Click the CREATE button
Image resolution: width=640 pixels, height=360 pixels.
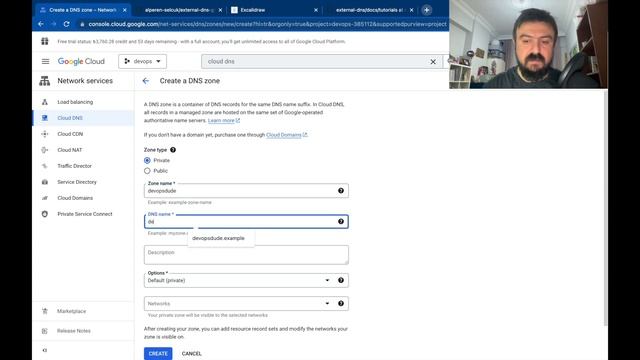point(158,353)
